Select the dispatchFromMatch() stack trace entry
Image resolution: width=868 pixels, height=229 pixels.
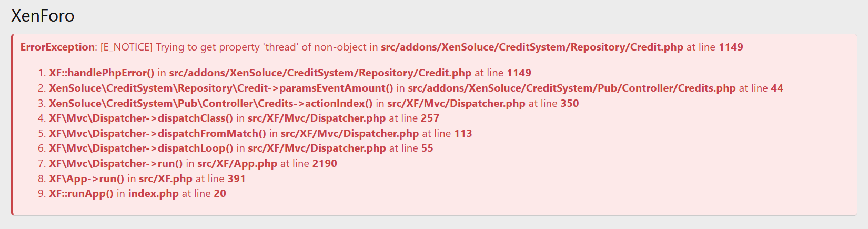tap(157, 133)
